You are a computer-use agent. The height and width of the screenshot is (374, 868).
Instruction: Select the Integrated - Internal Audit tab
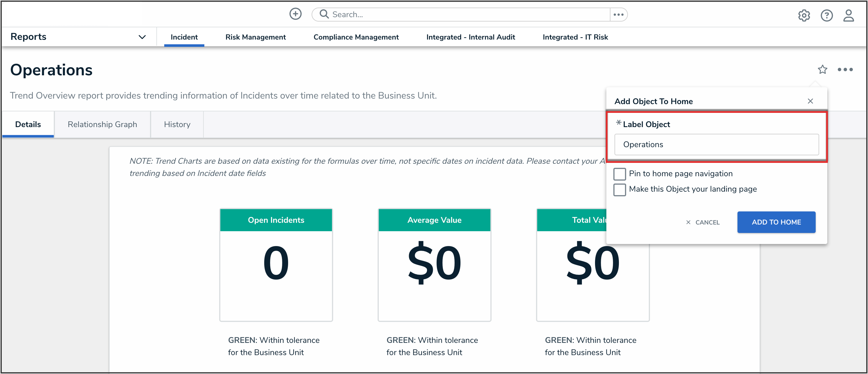pos(470,37)
